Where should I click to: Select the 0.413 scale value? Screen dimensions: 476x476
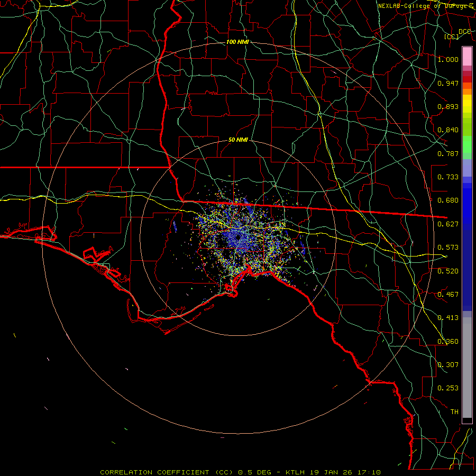click(x=448, y=318)
